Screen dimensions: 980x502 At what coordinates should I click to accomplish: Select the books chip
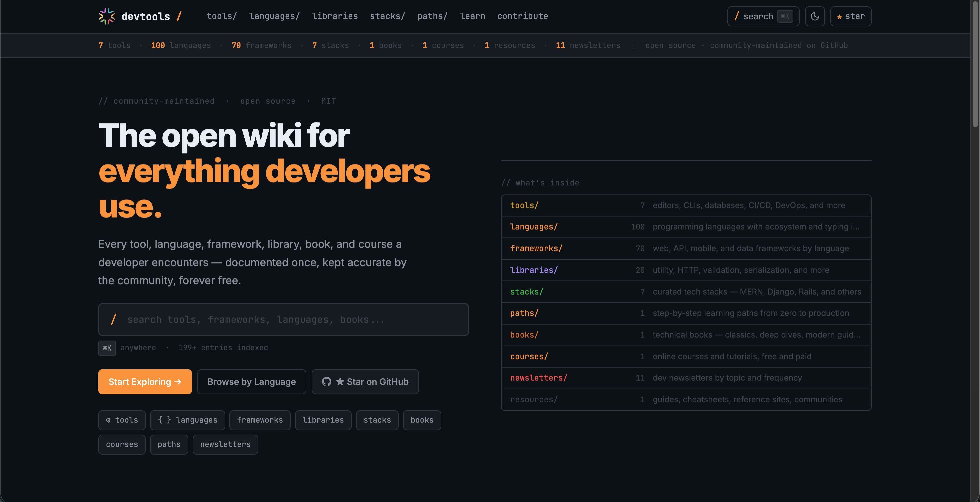tap(422, 420)
